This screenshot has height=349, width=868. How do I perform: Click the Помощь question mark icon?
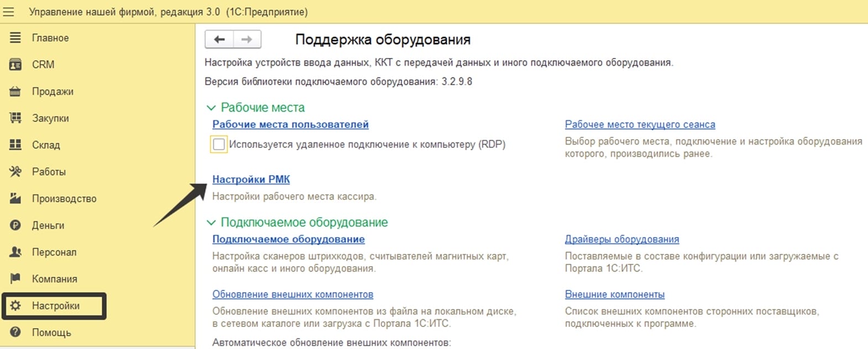[x=15, y=332]
